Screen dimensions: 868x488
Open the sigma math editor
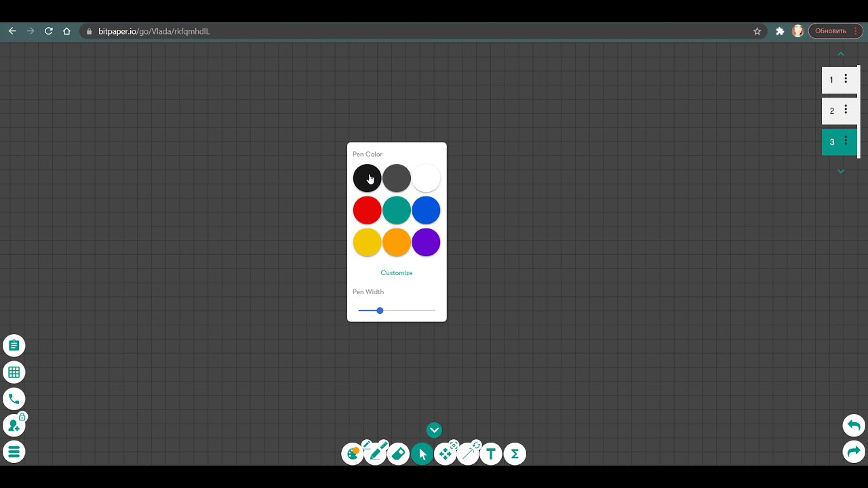515,454
